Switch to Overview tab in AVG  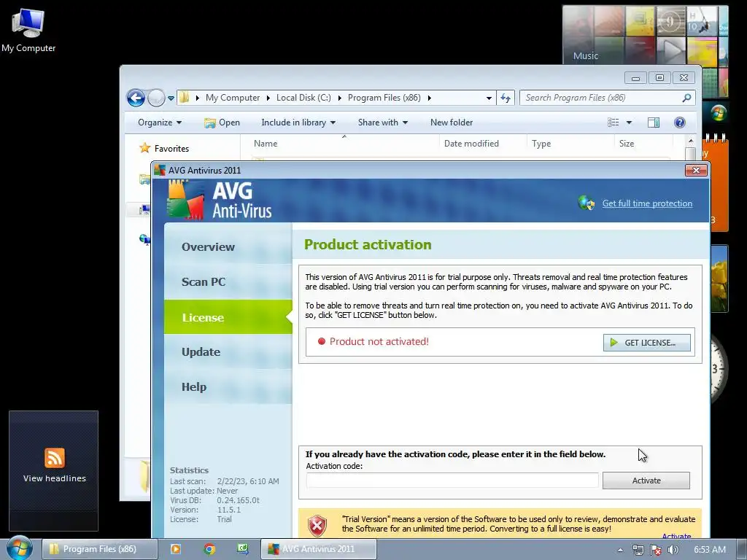point(228,246)
